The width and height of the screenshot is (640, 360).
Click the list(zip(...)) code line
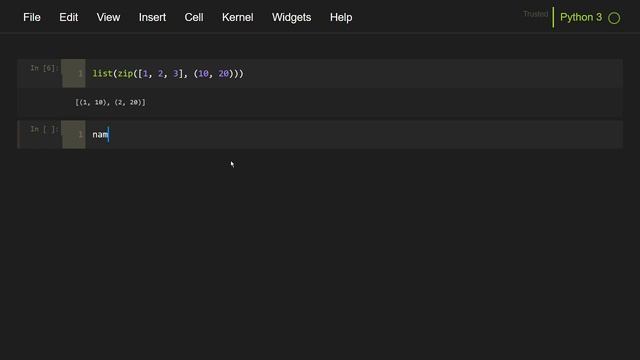(168, 73)
